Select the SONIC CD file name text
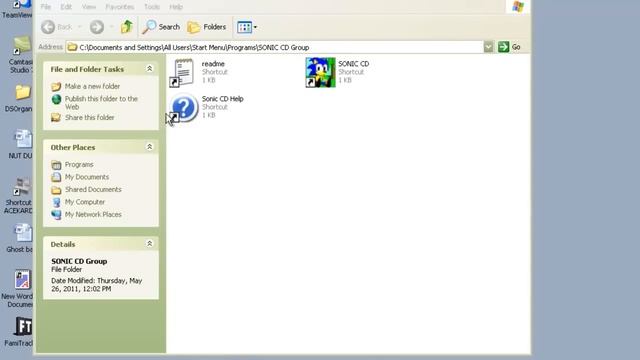This screenshot has height=360, width=640. coord(353,64)
